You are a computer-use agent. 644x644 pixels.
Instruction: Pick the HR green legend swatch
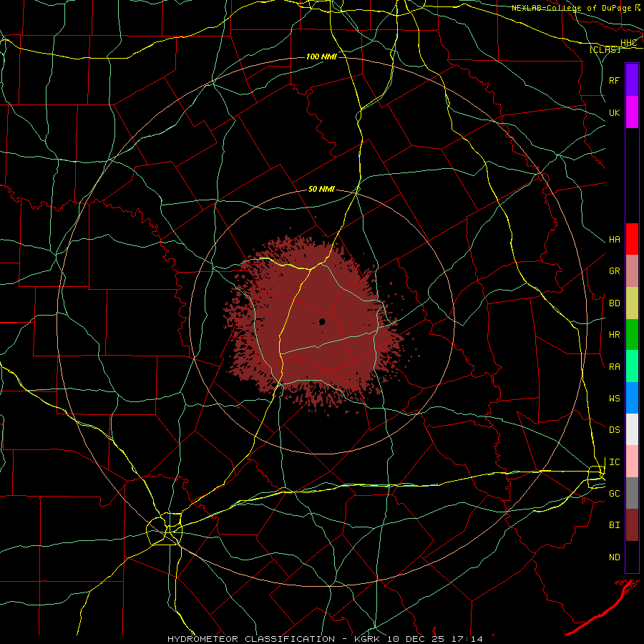click(632, 335)
